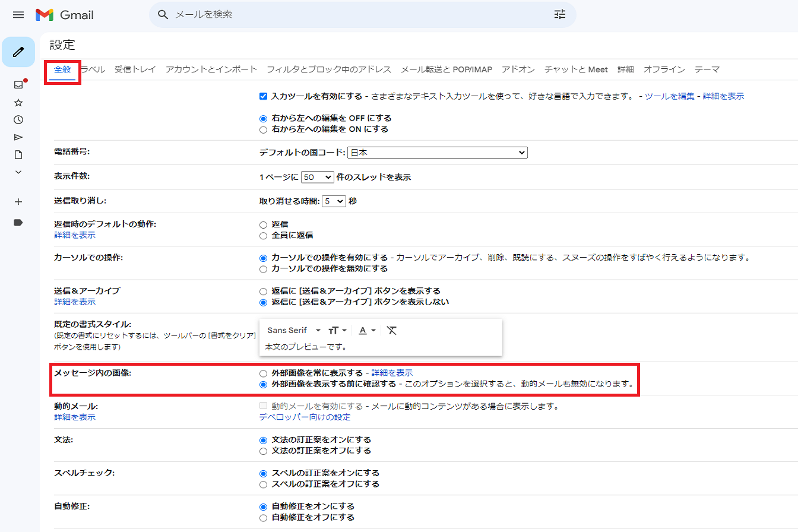Select 全員に返信 radio option
This screenshot has height=532, width=798.
click(x=264, y=236)
